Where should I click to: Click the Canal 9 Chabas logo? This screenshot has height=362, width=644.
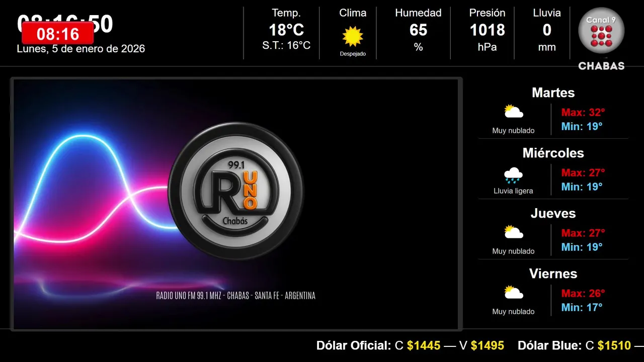[x=601, y=39]
